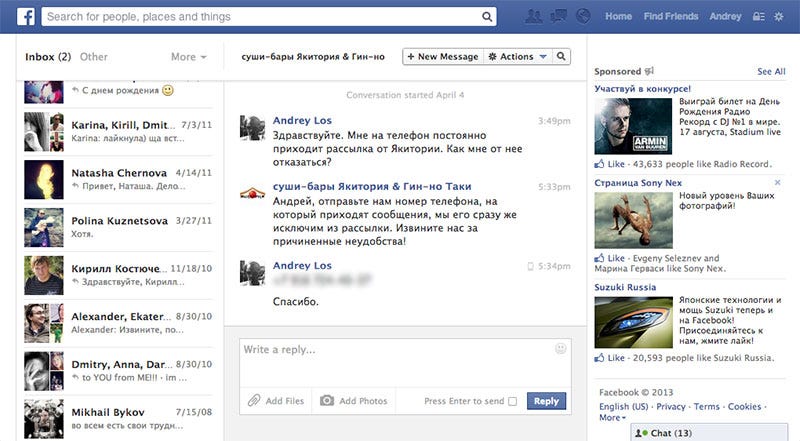This screenshot has height=441, width=800.
Task: Click the search magnifier in top bar
Action: (x=487, y=17)
